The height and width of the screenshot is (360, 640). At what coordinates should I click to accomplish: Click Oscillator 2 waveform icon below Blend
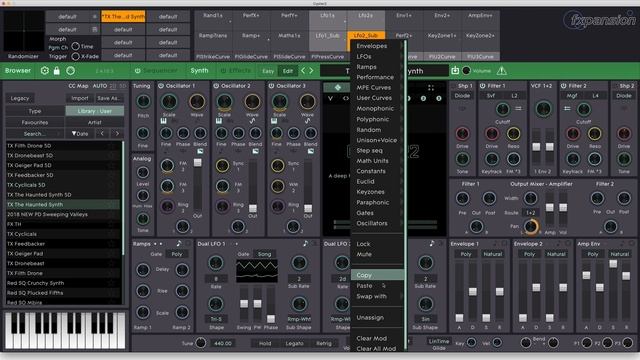pos(255,151)
